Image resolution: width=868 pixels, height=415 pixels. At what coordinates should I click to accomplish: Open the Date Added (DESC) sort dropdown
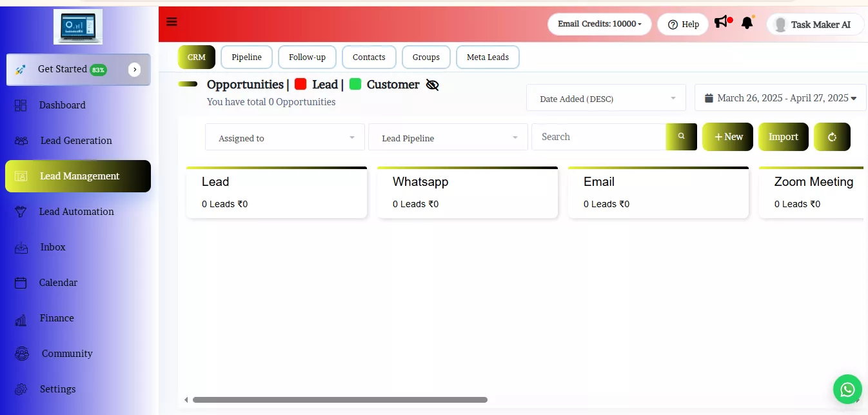click(x=606, y=99)
